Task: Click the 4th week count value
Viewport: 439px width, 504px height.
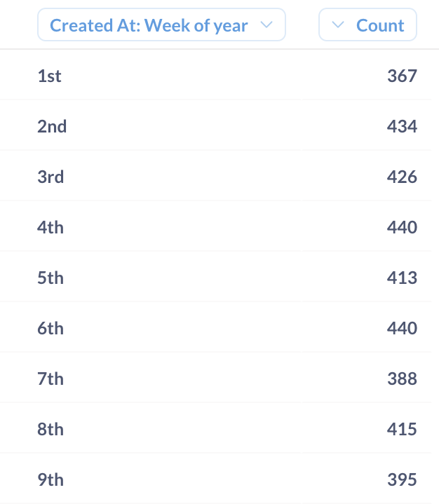Action: (402, 227)
